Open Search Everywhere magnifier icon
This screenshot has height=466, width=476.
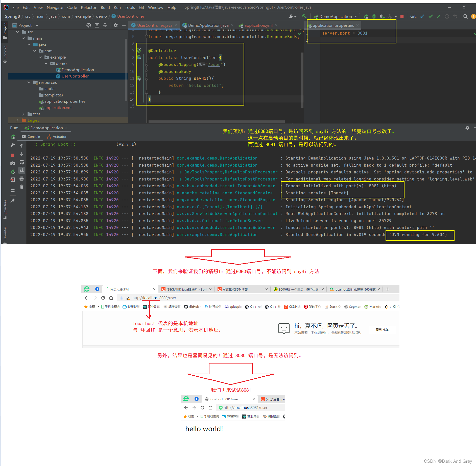pos(465,16)
